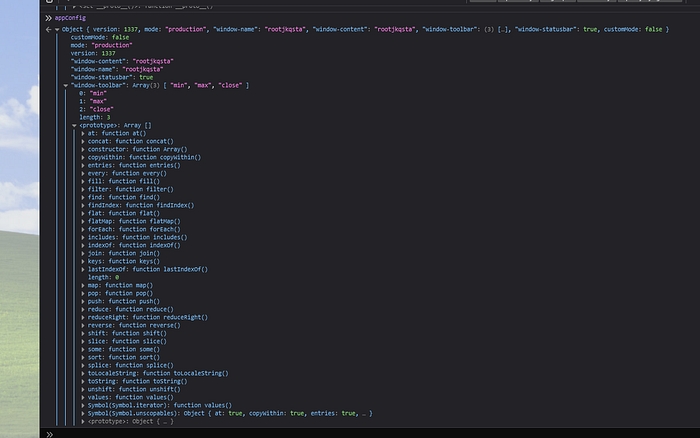
Task: Expand the lastIndexOf function entry
Action: [x=83, y=269]
